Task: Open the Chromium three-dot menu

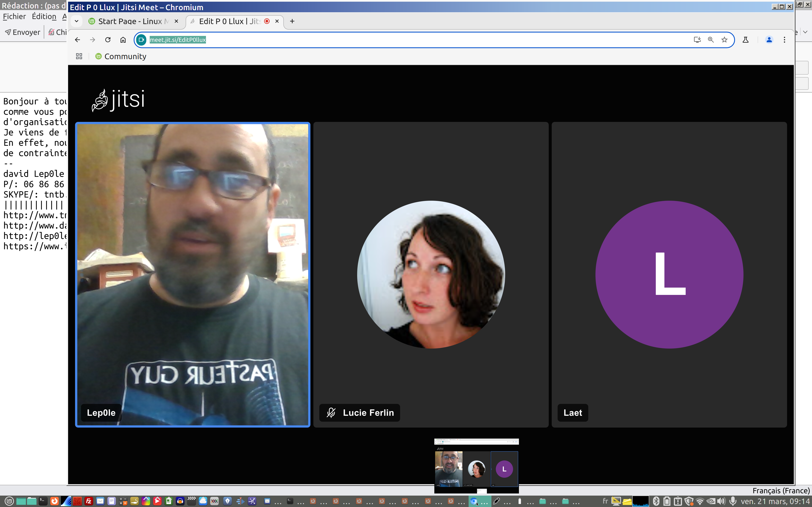Action: [784, 40]
